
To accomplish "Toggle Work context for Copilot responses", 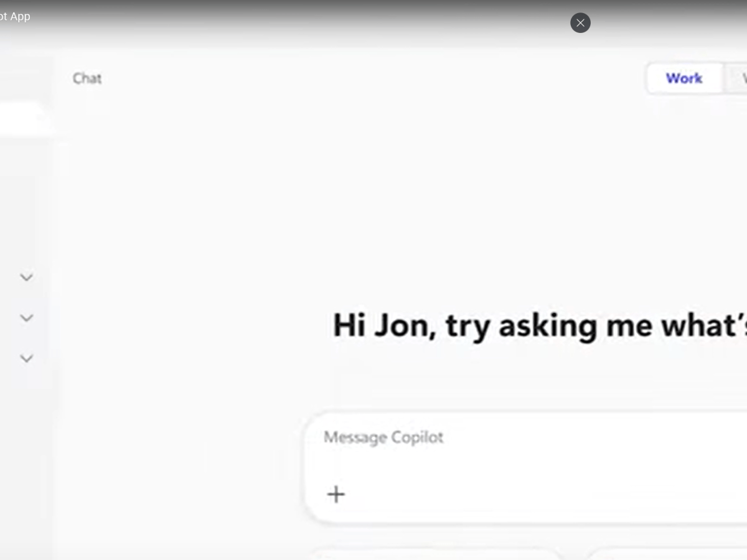I will (684, 78).
